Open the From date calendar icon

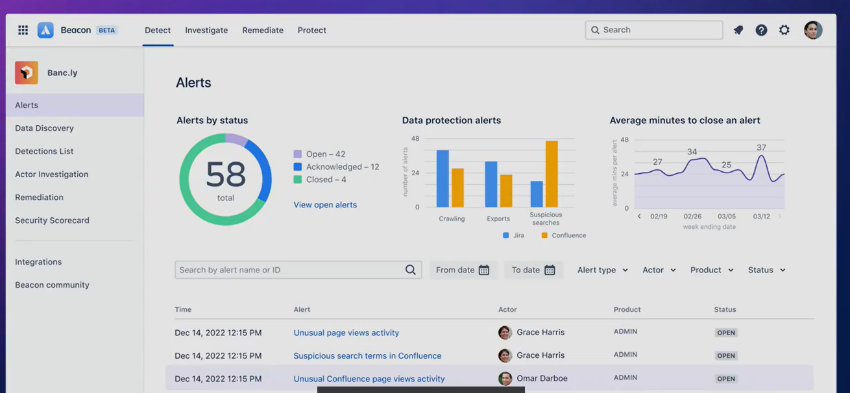(484, 270)
